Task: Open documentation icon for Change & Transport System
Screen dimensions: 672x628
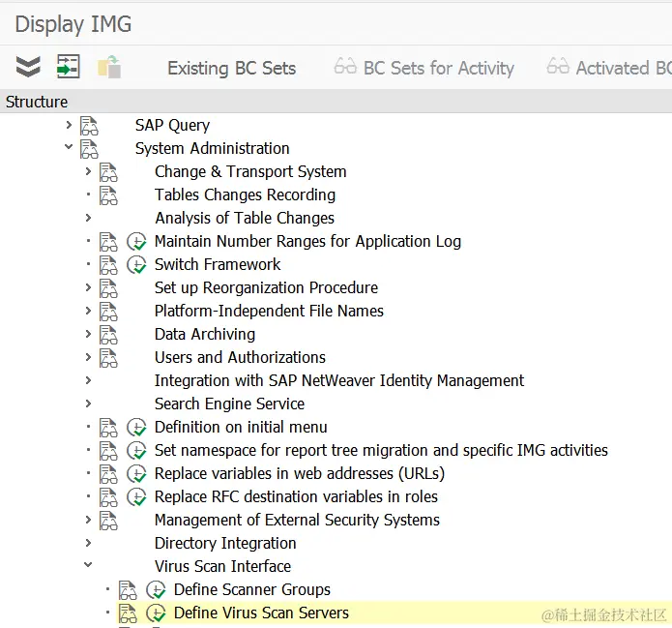Action: pos(108,172)
